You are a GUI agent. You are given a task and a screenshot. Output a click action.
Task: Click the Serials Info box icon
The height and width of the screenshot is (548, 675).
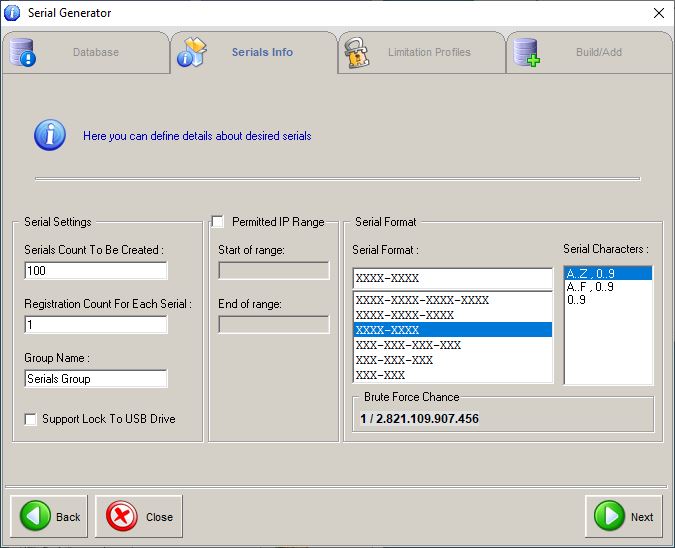[x=192, y=52]
